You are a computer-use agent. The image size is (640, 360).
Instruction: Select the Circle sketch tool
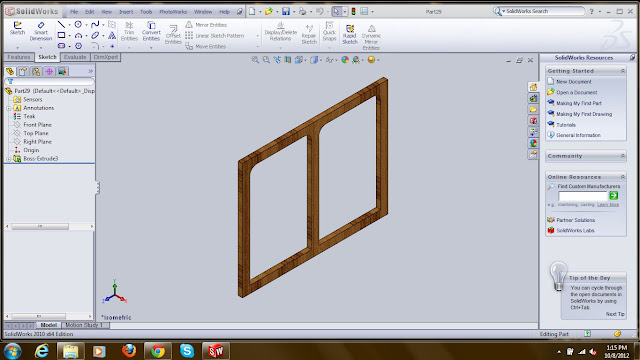point(78,25)
